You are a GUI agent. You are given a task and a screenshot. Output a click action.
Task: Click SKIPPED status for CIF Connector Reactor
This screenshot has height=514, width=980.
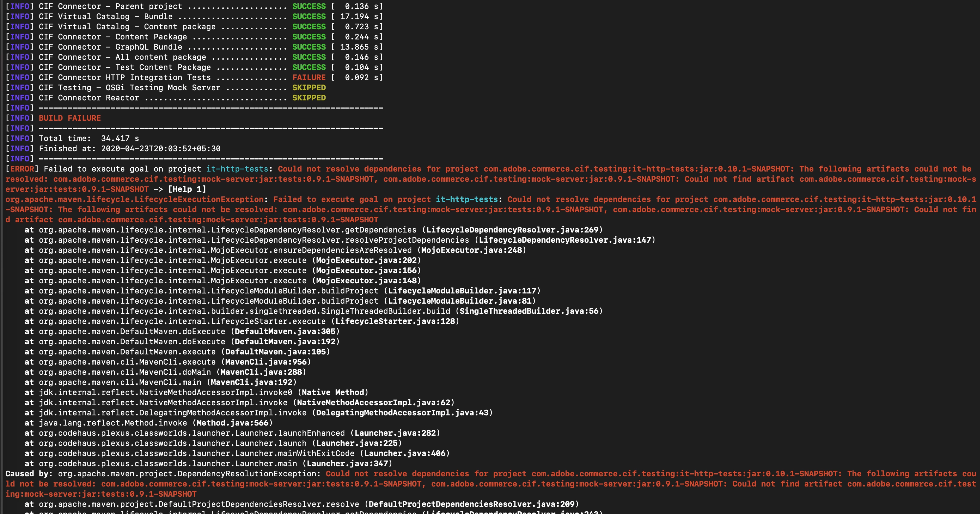pos(309,98)
